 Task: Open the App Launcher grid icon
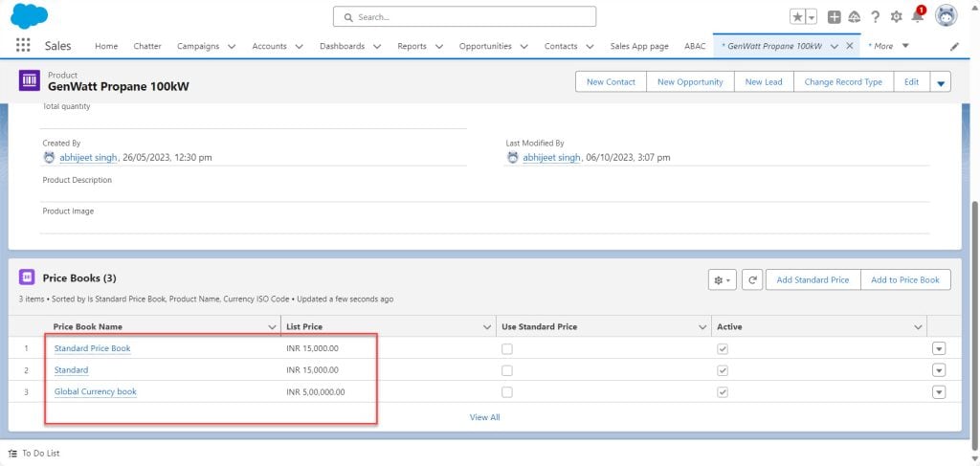(23, 46)
